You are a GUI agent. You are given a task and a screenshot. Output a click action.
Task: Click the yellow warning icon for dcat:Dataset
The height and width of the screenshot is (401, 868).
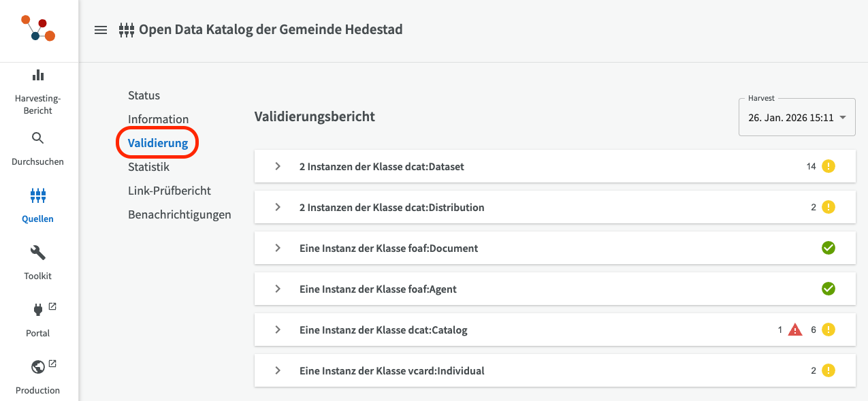[x=828, y=166]
